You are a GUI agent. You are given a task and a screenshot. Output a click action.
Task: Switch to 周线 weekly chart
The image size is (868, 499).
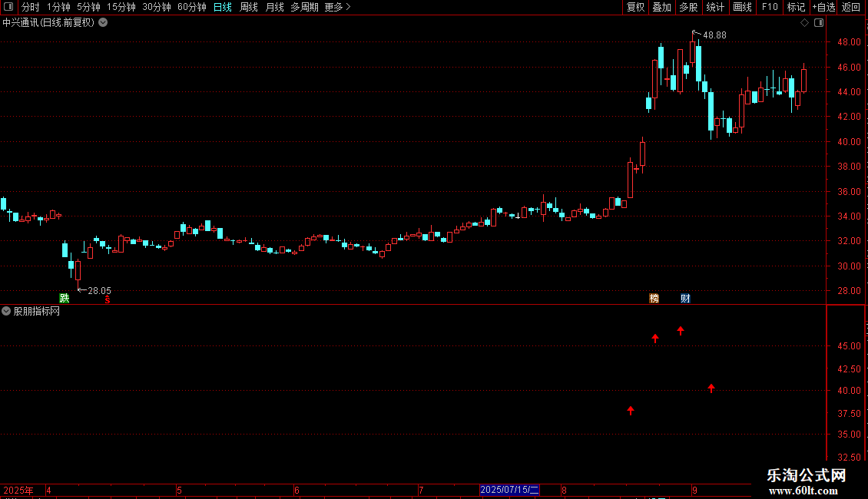coord(249,7)
